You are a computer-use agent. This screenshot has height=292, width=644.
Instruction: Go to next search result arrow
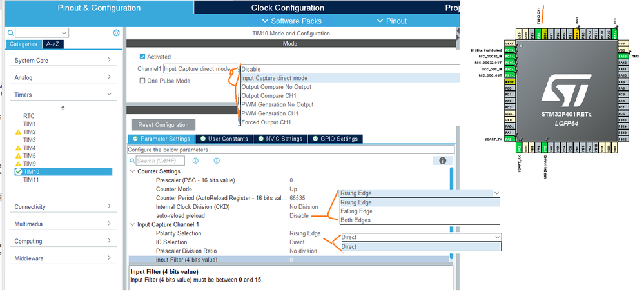217,161
